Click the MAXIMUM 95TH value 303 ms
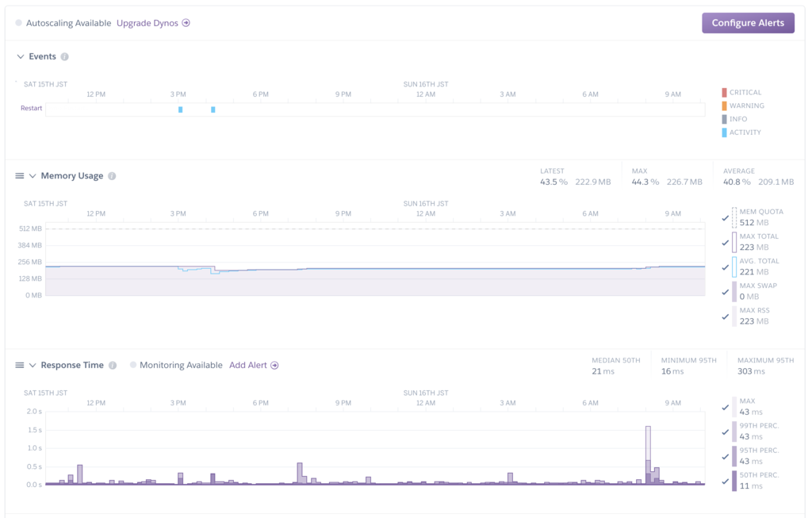This screenshot has height=518, width=812. pos(751,371)
